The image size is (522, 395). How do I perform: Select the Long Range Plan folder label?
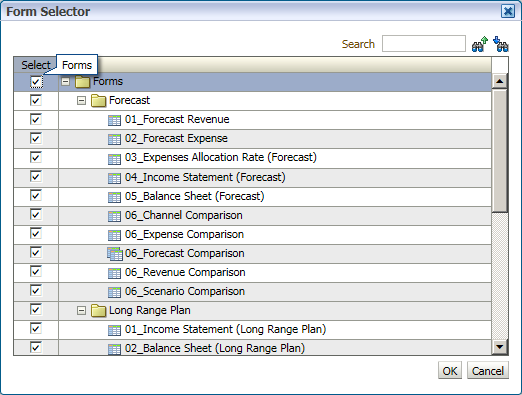point(150,310)
